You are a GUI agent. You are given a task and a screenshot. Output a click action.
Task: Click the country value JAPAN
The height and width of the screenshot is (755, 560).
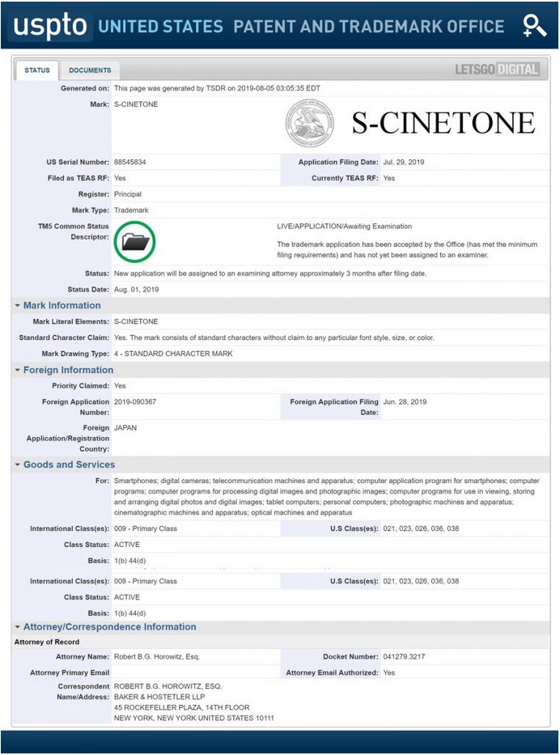tap(125, 427)
